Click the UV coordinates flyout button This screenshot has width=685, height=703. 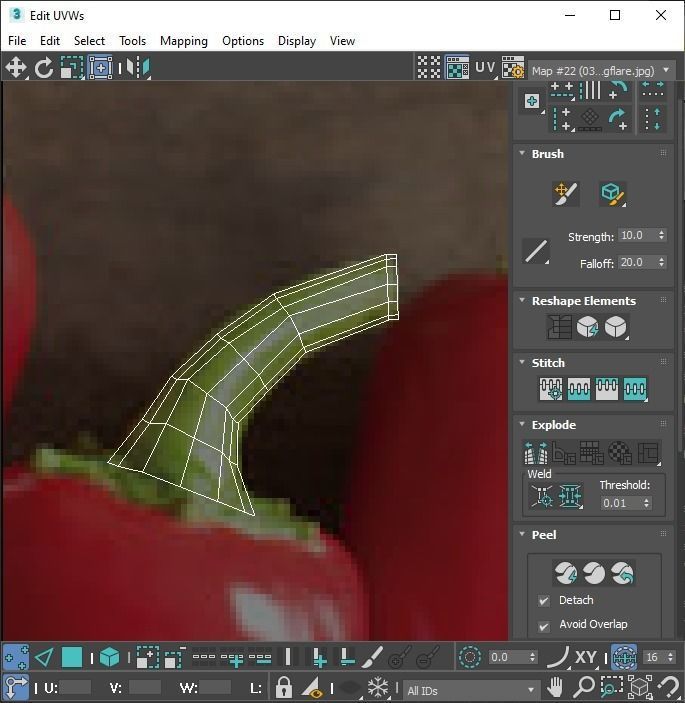[x=485, y=68]
